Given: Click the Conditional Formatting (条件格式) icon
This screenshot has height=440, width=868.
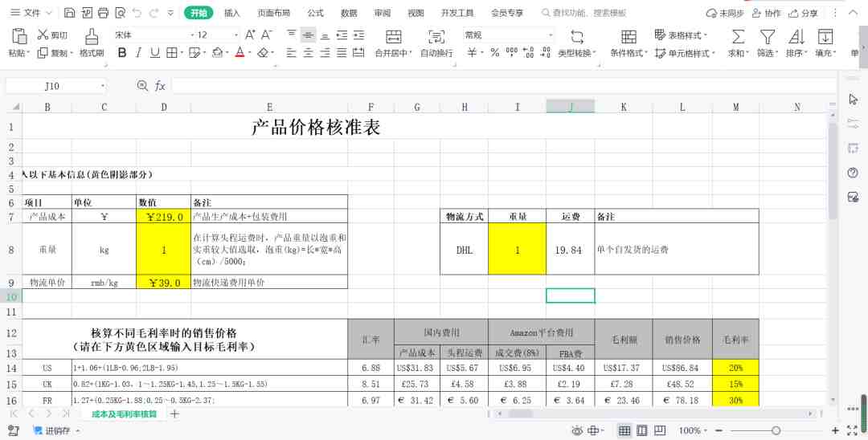Looking at the screenshot, I should point(628,36).
